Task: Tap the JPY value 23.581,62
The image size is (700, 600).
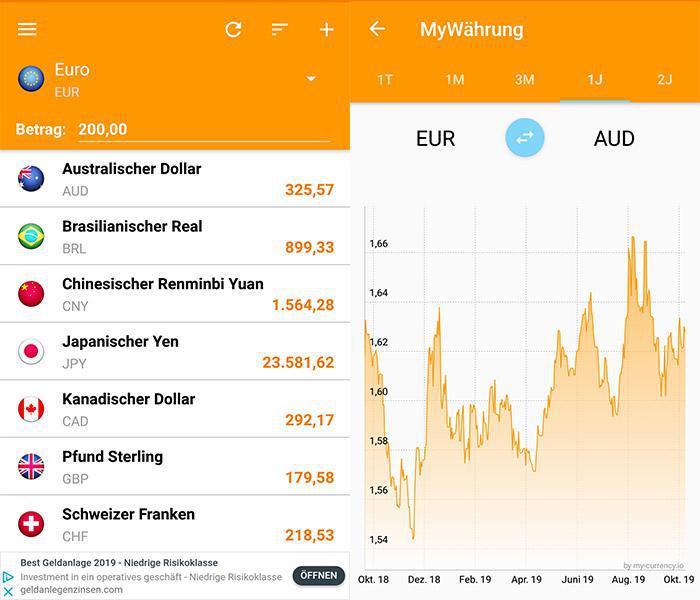Action: tap(298, 363)
